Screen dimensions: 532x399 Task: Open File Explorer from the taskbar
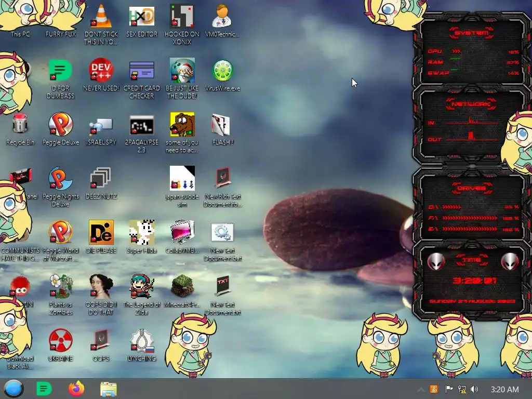[109, 389]
